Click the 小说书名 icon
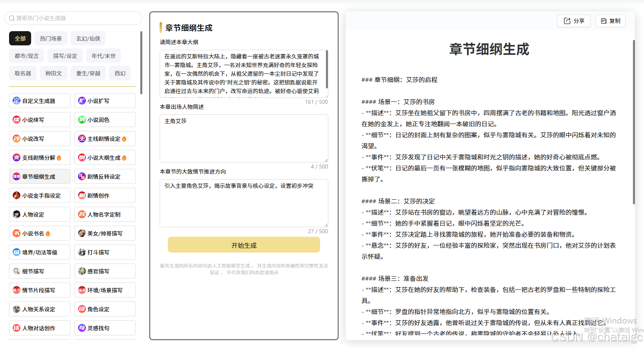This screenshot has height=348, width=644. [17, 233]
